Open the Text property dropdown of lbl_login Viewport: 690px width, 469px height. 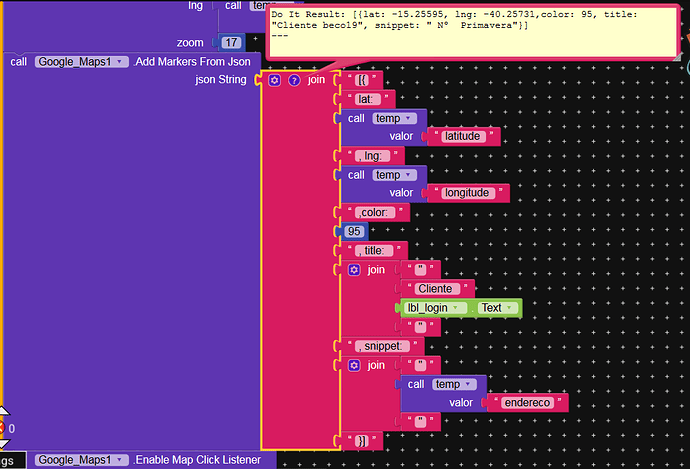click(498, 308)
